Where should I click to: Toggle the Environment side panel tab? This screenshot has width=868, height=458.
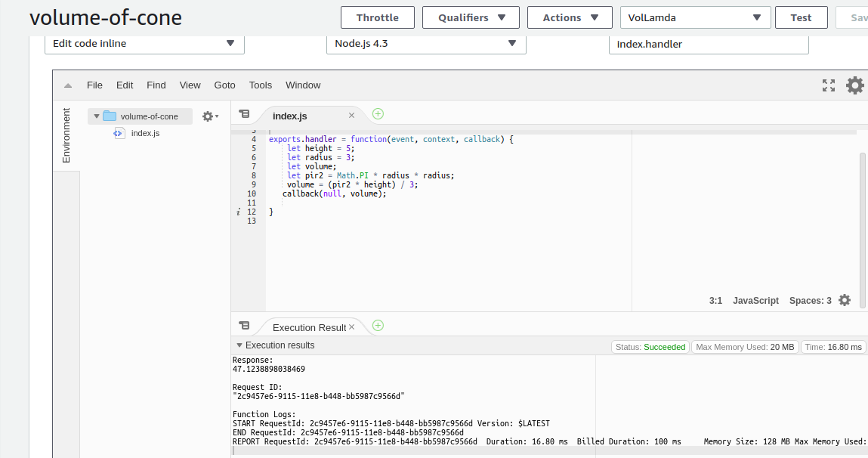(x=66, y=135)
